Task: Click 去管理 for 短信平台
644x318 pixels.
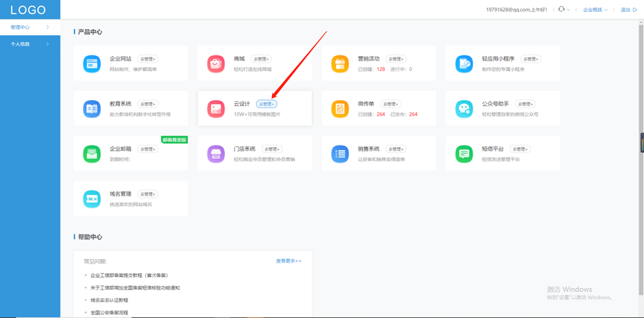Action: click(520, 149)
